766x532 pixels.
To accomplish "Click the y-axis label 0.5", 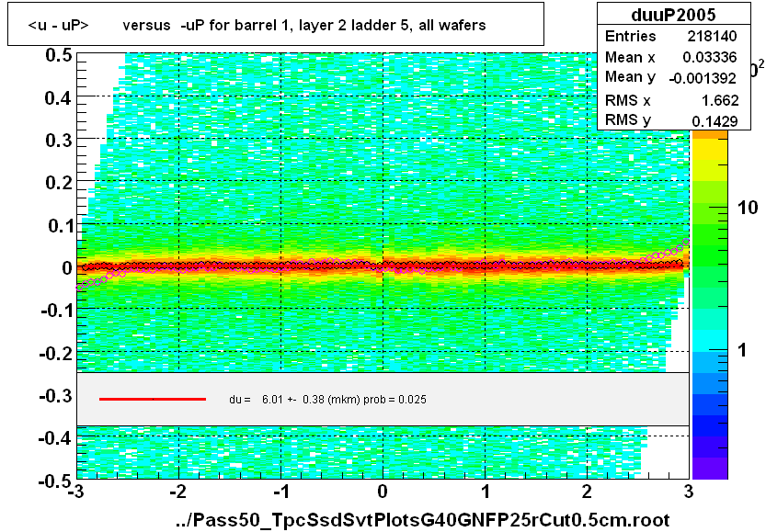I will [x=59, y=55].
